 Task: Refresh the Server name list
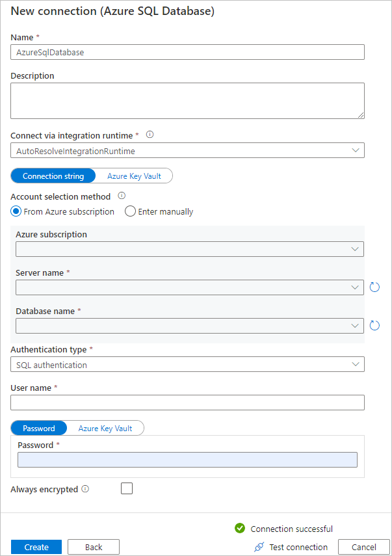point(374,286)
